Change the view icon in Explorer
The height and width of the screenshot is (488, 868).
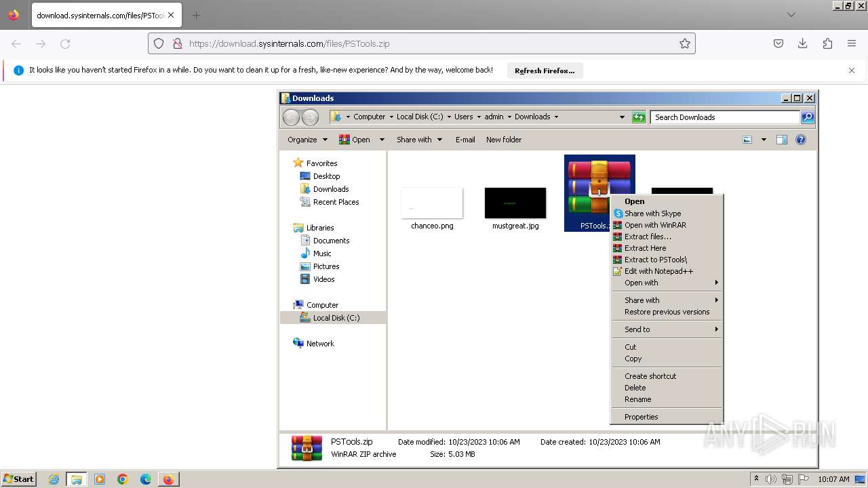click(747, 140)
